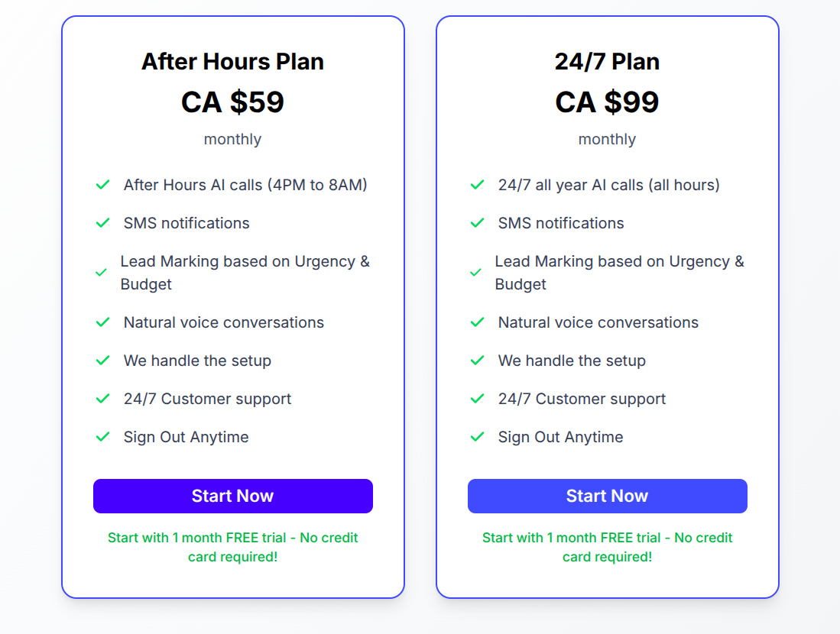Screen dimensions: 840x634
Task: Click the After Hours Plan heading
Action: tap(232, 61)
